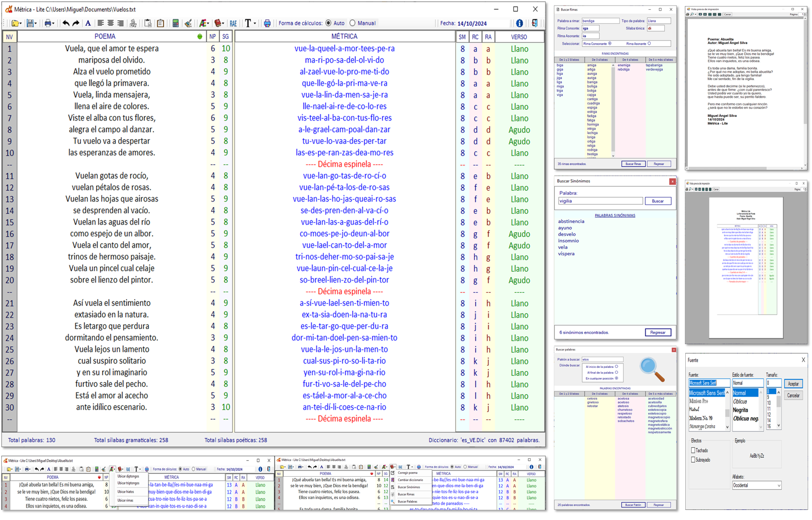Click the scrollbar of the Tamaño size list
812x520 pixels.
tap(778, 409)
